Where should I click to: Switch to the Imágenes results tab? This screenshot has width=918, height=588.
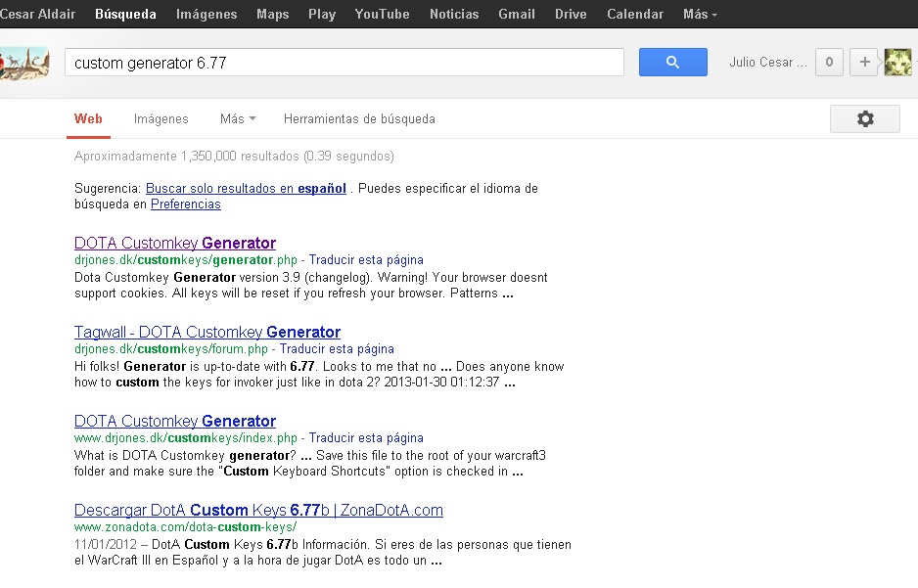[x=161, y=118]
